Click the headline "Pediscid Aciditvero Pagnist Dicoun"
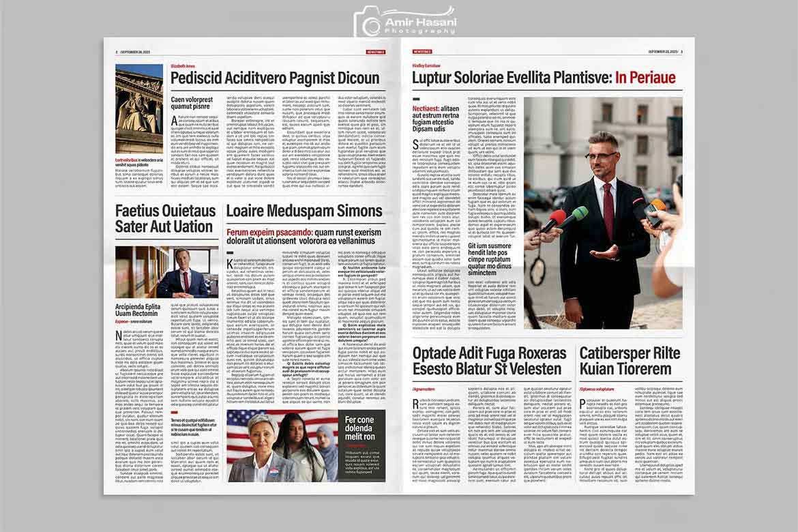The width and height of the screenshot is (798, 532). (275, 78)
